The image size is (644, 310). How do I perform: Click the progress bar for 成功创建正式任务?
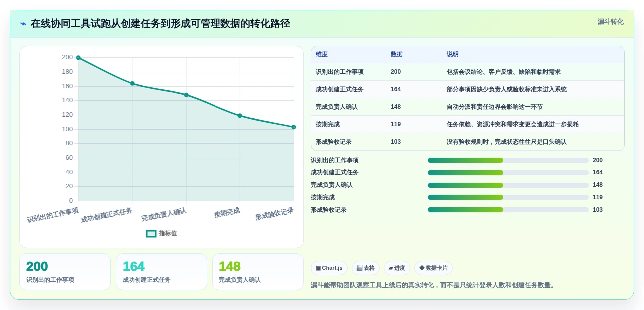coord(508,172)
